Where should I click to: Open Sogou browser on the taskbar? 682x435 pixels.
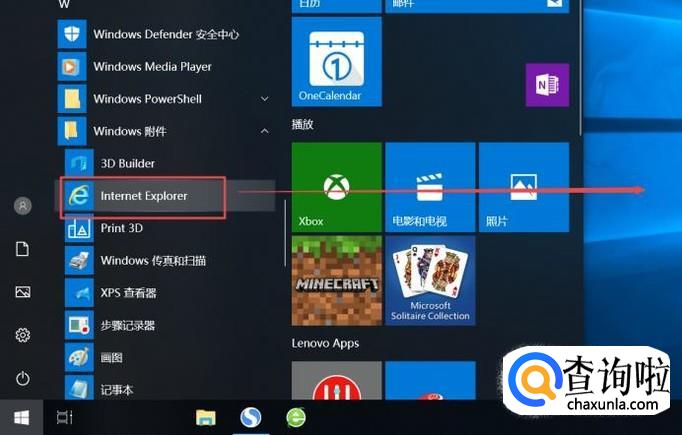[251, 418]
